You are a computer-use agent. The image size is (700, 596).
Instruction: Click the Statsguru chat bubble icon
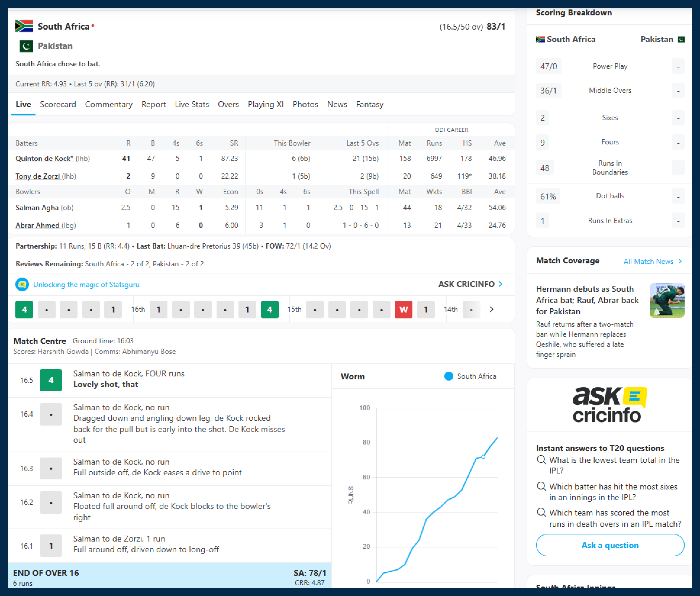(22, 284)
